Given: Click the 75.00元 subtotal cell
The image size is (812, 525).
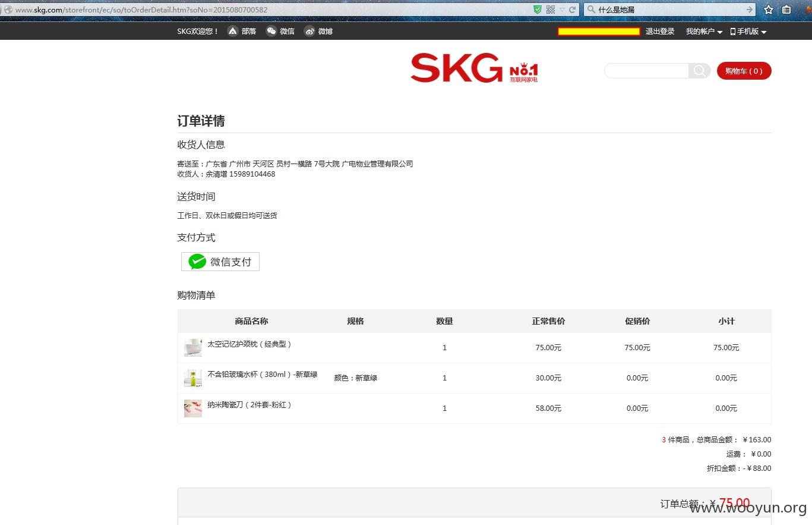Looking at the screenshot, I should point(726,348).
